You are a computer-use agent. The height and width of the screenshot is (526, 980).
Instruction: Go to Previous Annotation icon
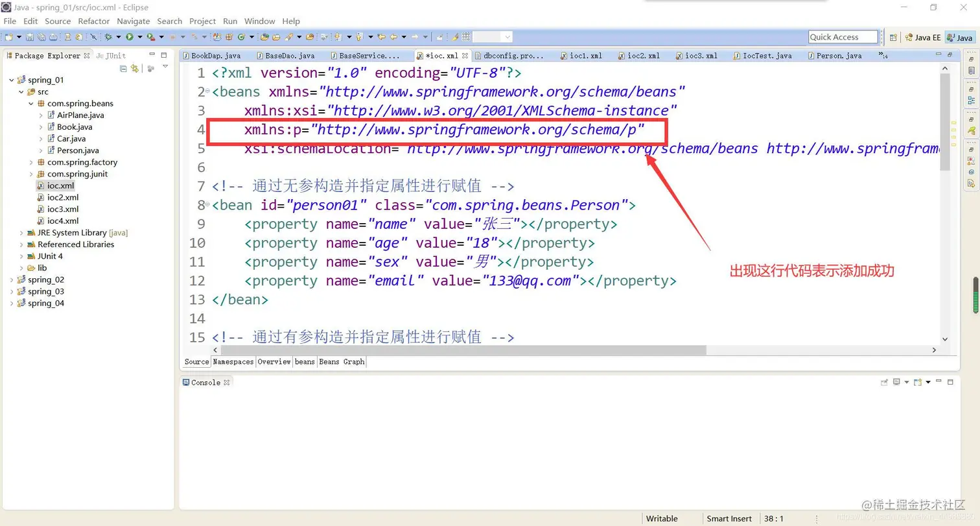pyautogui.click(x=358, y=37)
